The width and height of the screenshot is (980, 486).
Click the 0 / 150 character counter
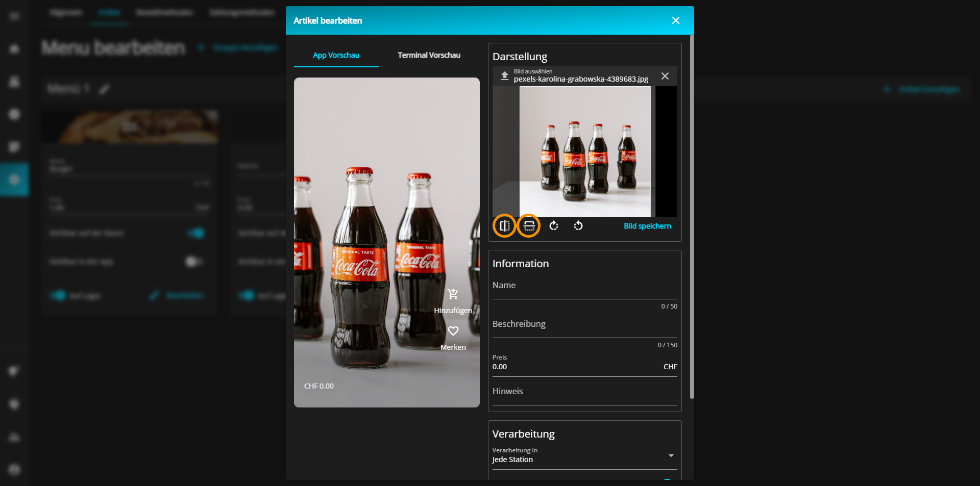click(x=668, y=345)
